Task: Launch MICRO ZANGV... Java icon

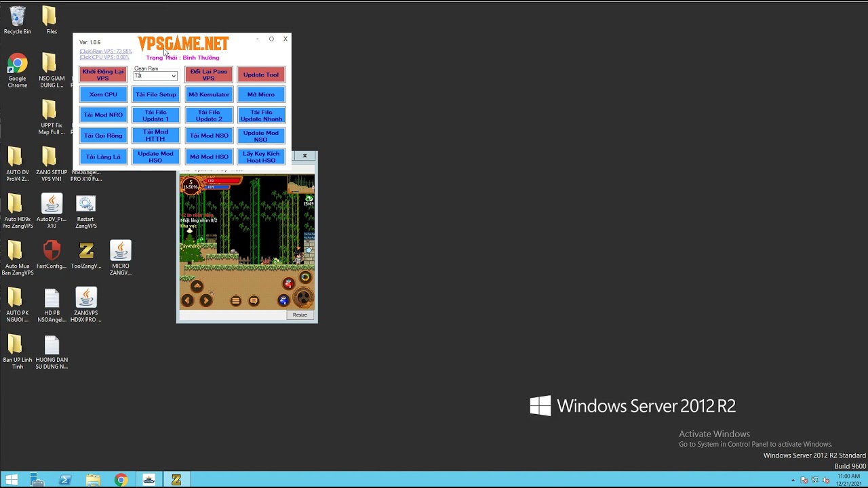Action: (x=120, y=258)
